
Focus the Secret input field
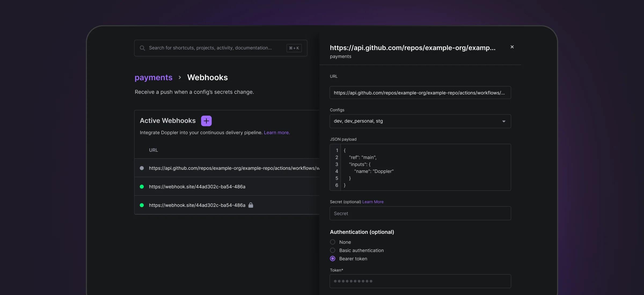click(x=420, y=213)
